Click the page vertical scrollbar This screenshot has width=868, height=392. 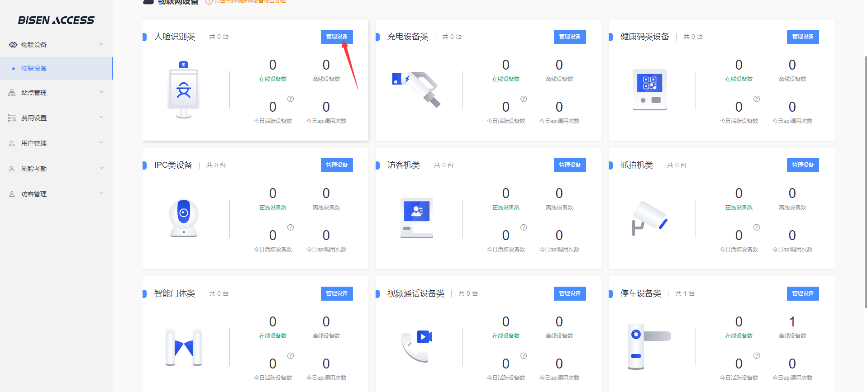point(865,181)
